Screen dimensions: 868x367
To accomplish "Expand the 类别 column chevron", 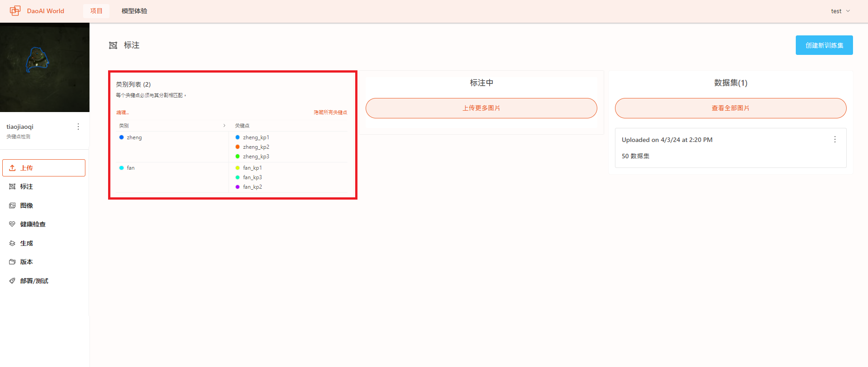I will pos(224,126).
